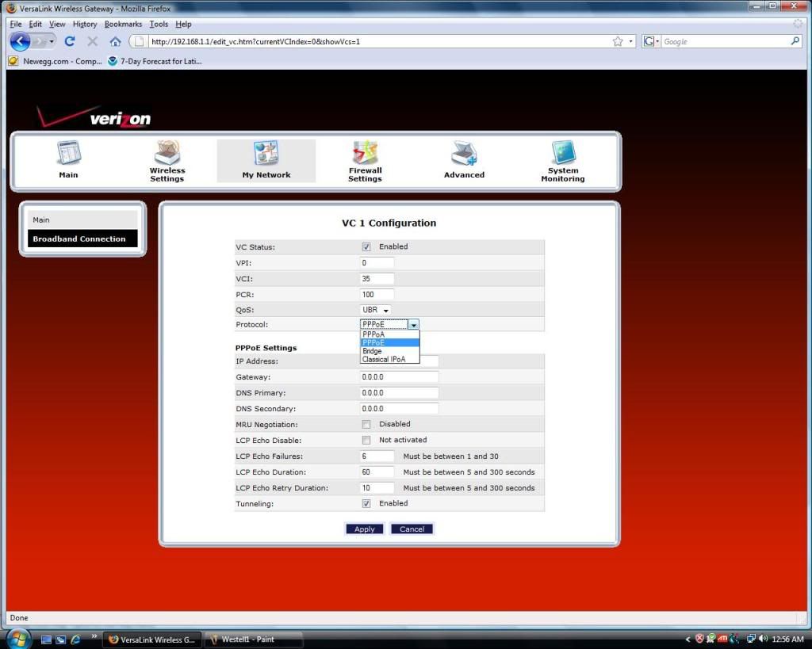
Task: Choose Classical IPoA protocol option
Action: (384, 359)
